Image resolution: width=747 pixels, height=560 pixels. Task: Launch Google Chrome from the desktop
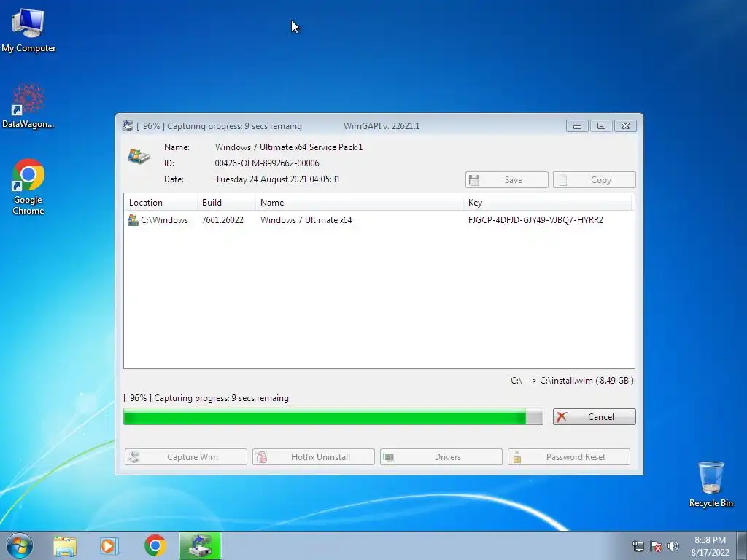(x=28, y=186)
